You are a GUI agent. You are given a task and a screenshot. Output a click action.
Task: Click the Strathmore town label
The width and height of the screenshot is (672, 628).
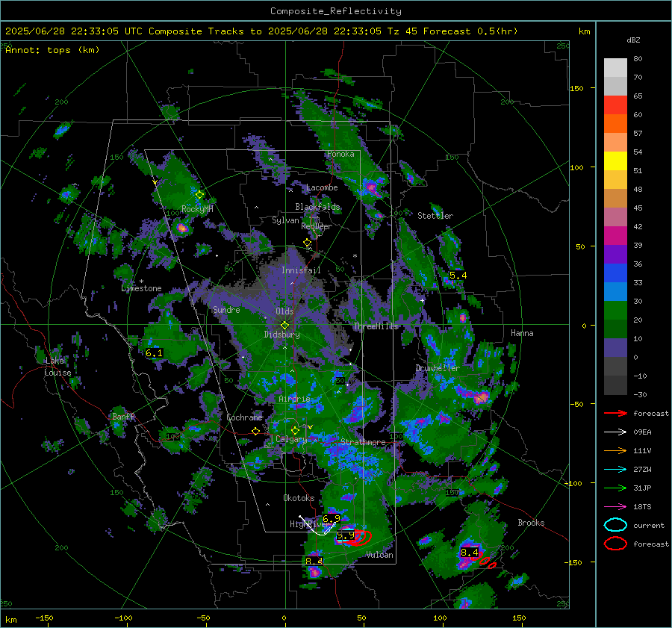click(363, 442)
